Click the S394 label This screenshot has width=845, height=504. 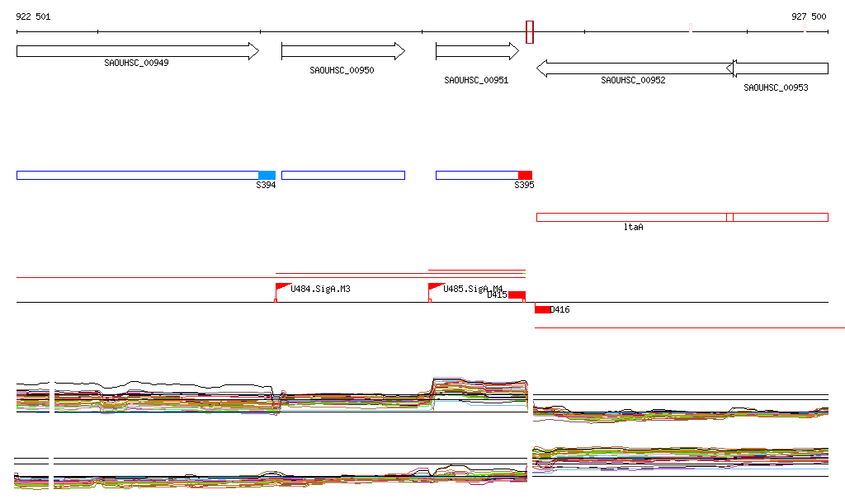(x=266, y=186)
